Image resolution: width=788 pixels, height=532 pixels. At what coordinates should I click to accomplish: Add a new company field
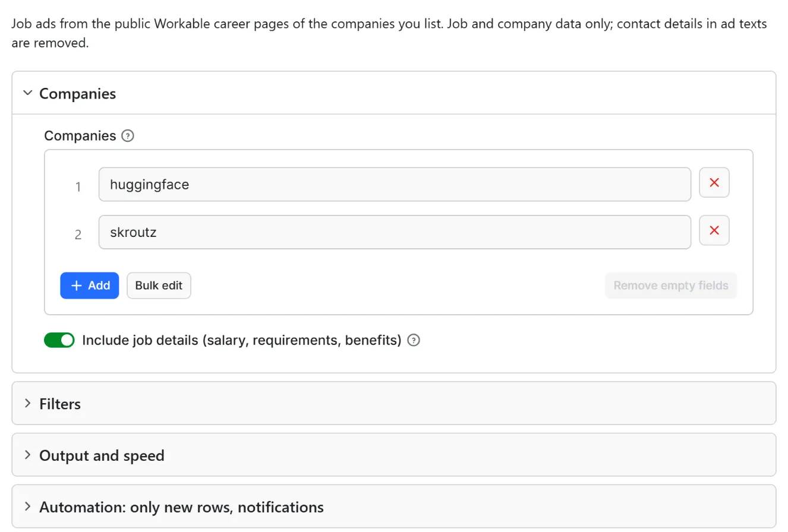[x=90, y=286]
